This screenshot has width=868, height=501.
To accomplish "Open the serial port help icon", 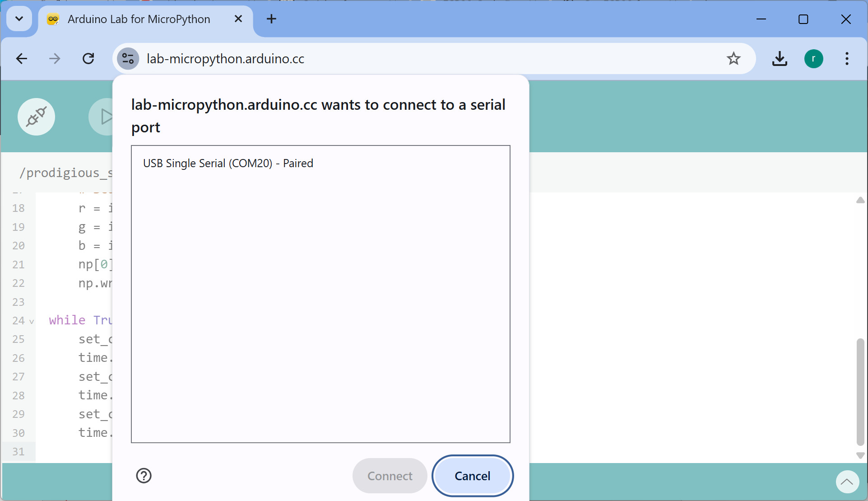I will coord(144,476).
